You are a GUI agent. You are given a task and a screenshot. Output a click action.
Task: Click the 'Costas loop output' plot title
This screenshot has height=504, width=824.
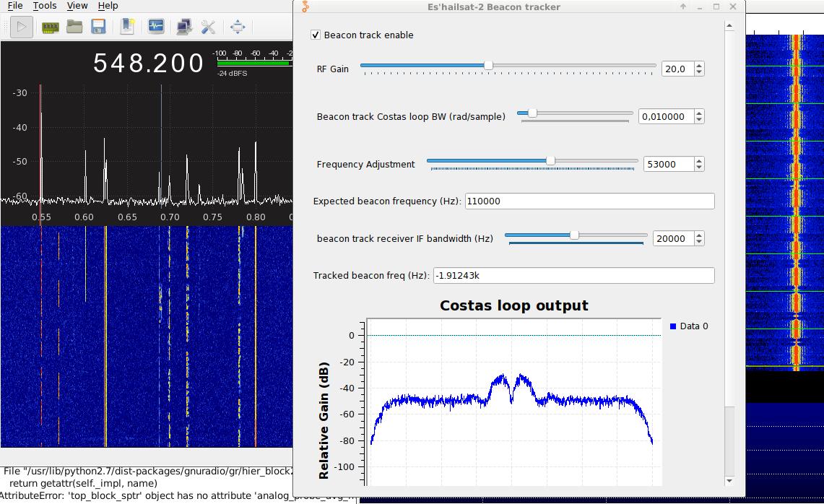[x=514, y=305]
